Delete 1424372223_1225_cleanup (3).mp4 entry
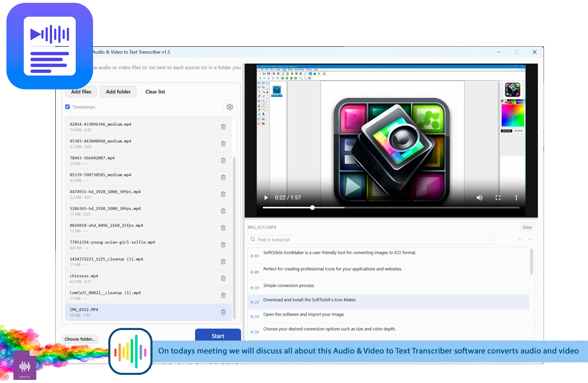 click(x=223, y=261)
